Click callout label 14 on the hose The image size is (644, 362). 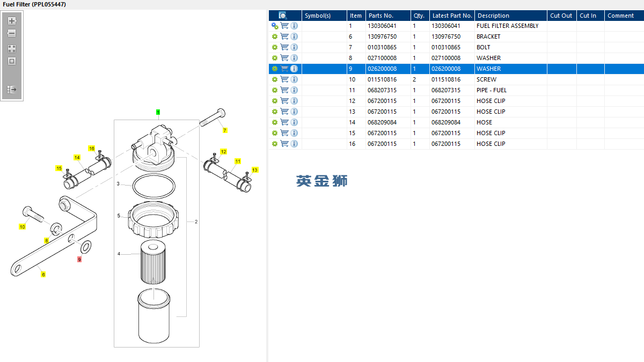click(77, 157)
